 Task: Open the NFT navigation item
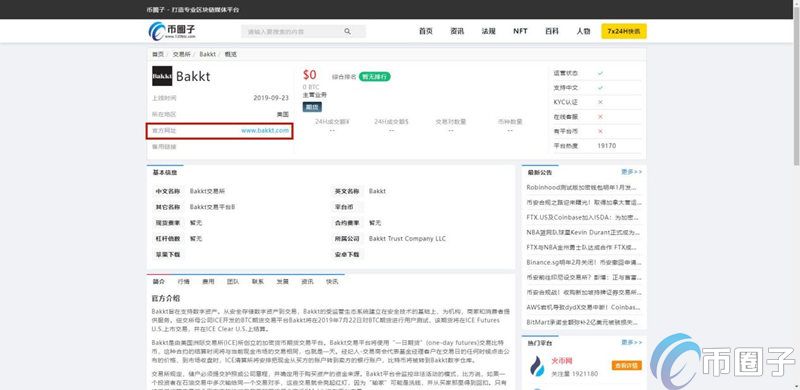pyautogui.click(x=520, y=31)
